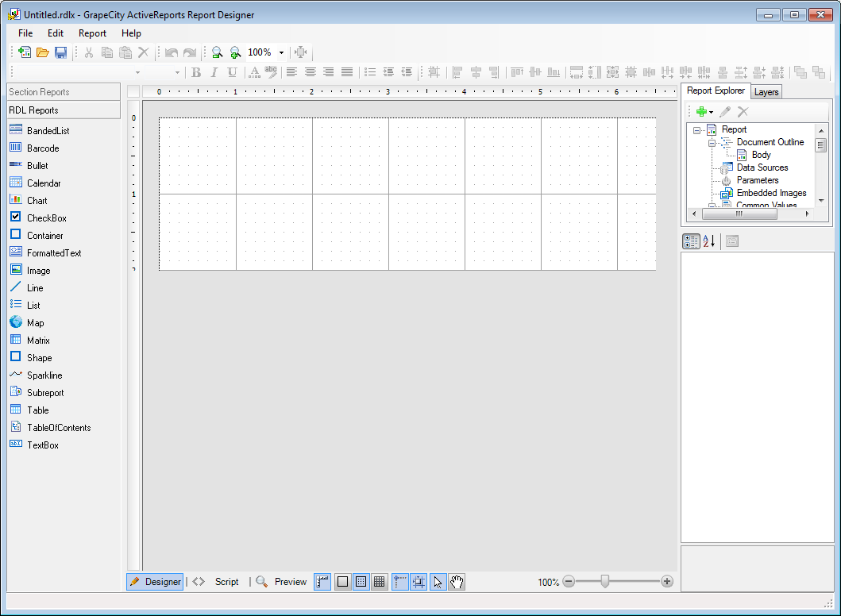Click the New Report toolbar icon

coord(24,52)
